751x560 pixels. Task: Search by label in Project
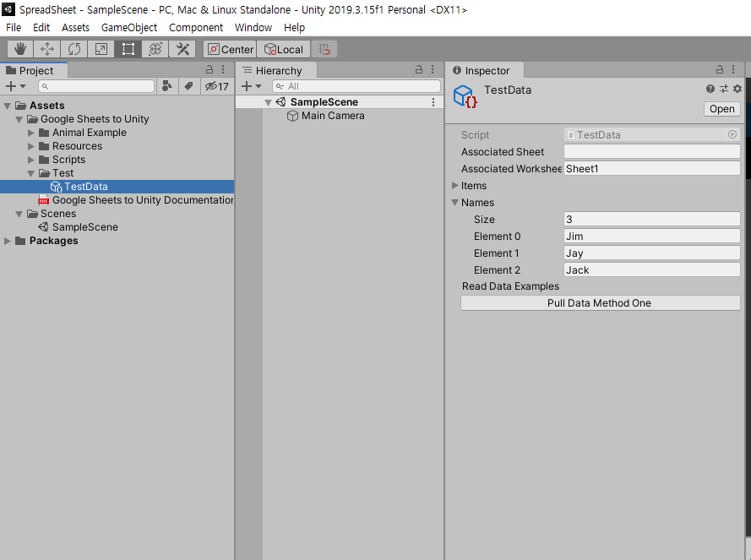point(188,86)
